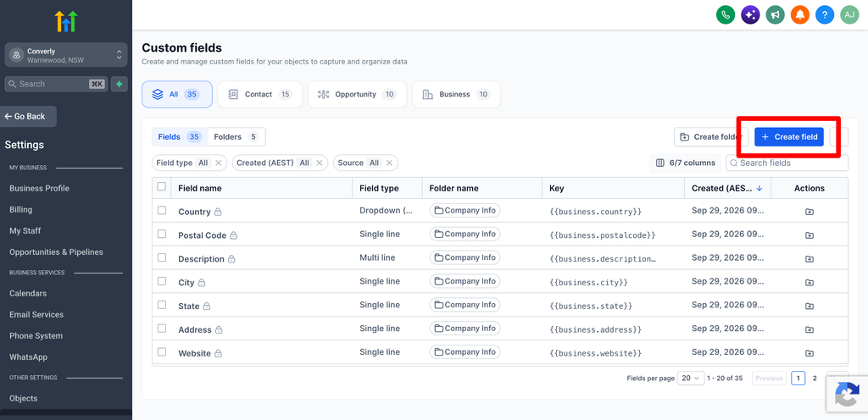
Task: Open My Staff settings
Action: coord(25,231)
